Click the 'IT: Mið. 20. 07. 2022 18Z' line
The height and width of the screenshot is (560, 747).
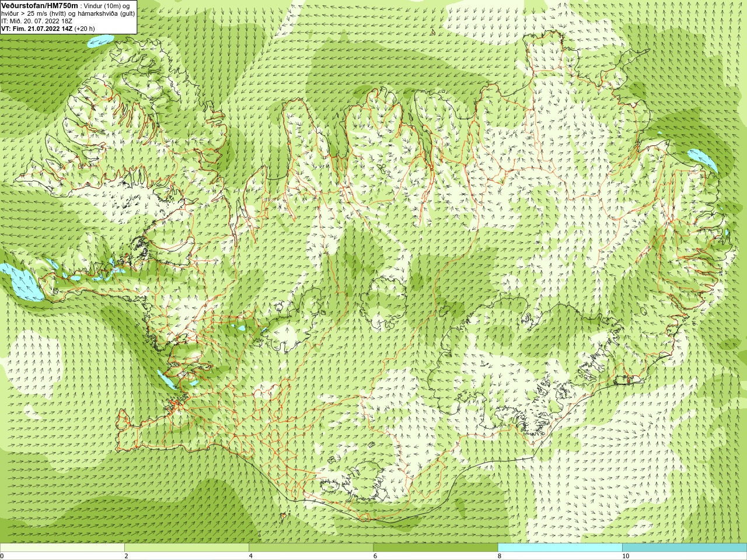pyautogui.click(x=37, y=20)
